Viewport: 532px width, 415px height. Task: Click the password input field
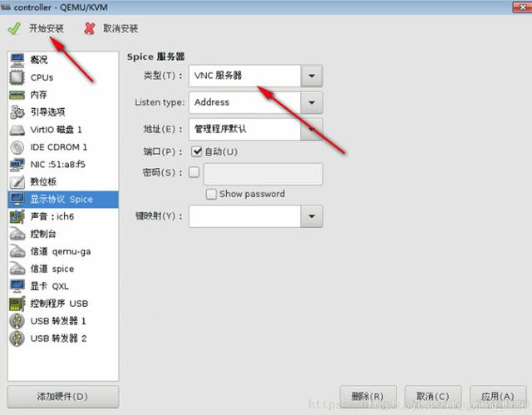pos(264,174)
